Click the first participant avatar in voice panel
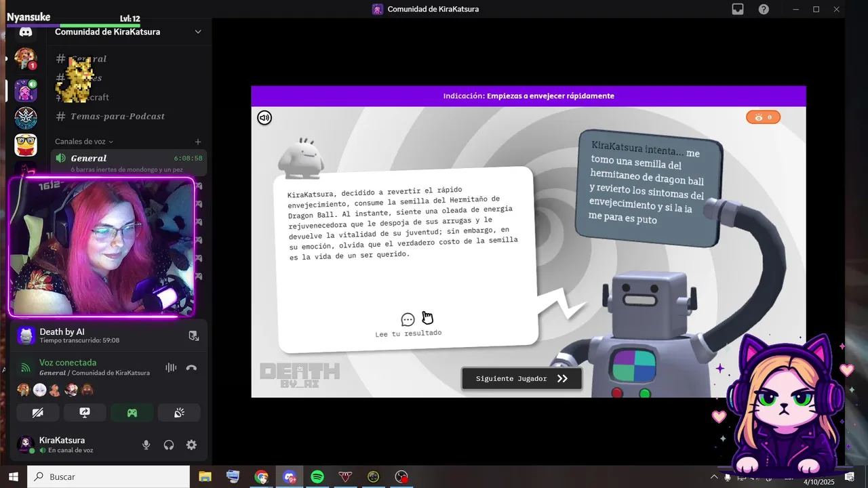This screenshot has height=488, width=868. click(x=24, y=390)
